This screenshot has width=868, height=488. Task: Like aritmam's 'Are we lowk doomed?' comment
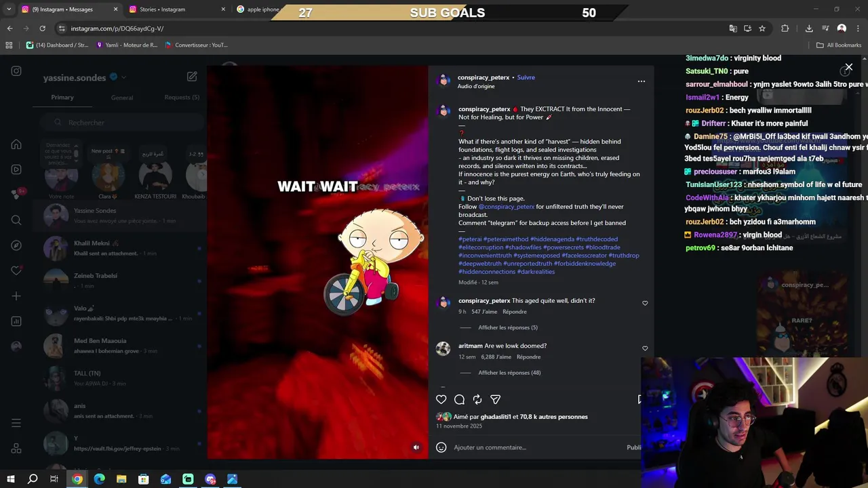(645, 348)
